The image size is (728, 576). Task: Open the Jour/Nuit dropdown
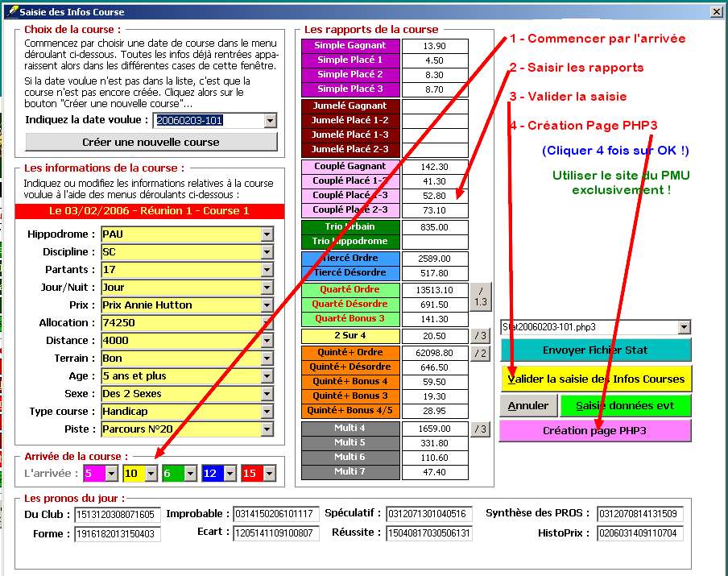click(x=267, y=287)
